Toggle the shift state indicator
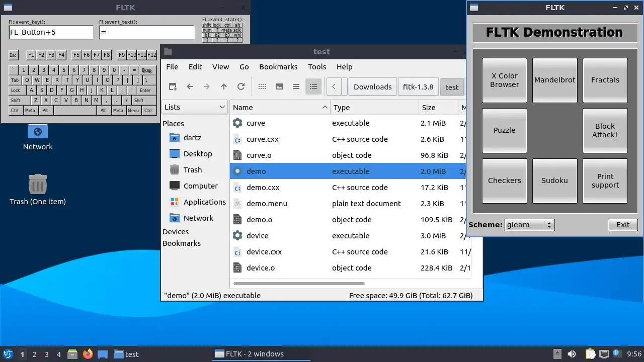Viewport: 644px width, 362px height. 207,25
